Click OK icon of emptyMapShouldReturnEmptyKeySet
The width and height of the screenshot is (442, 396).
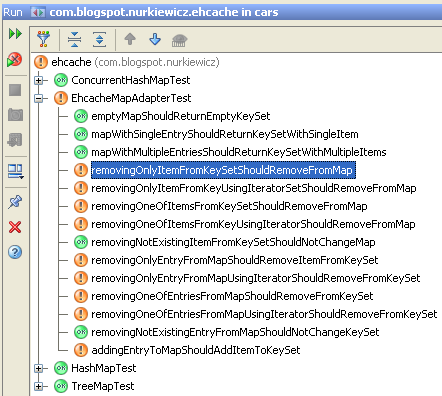tap(81, 116)
